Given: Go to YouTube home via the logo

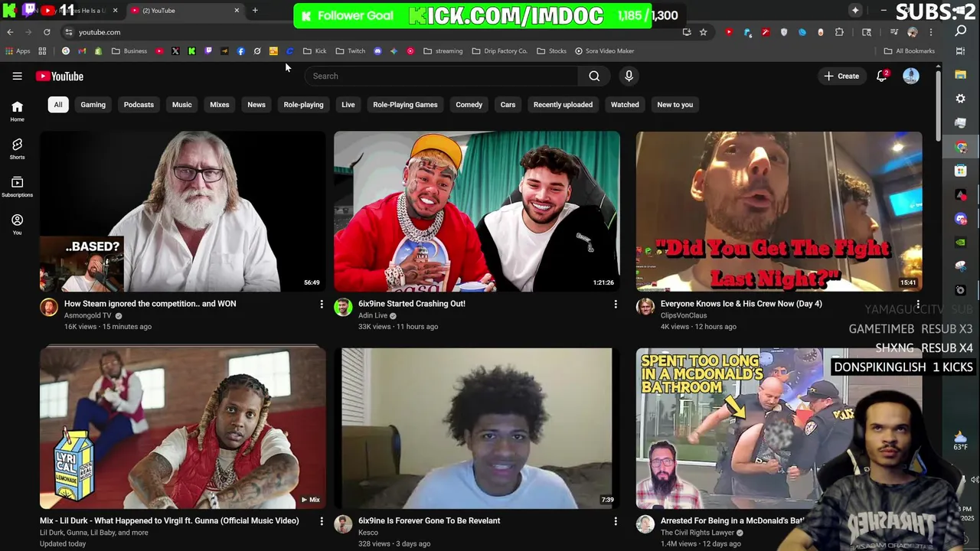Looking at the screenshot, I should [59, 76].
